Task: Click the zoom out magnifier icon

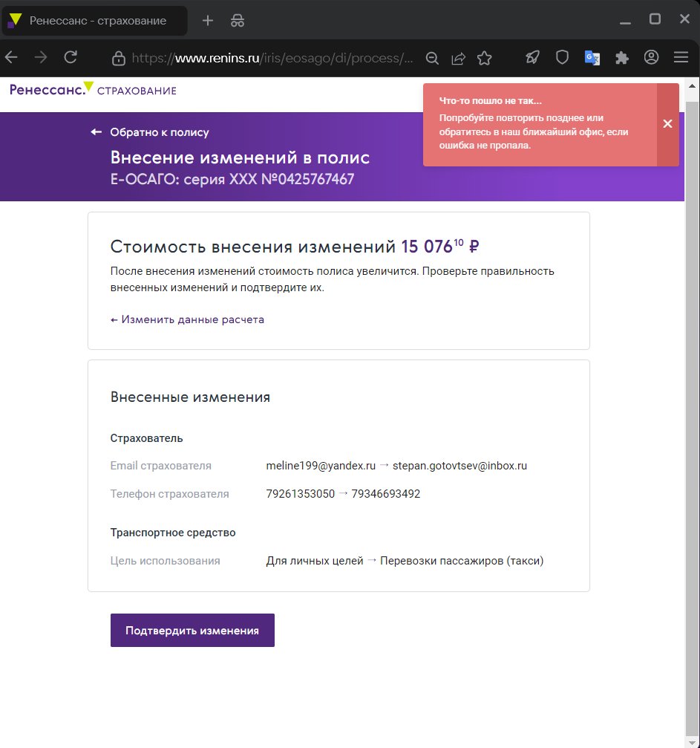Action: (432, 58)
